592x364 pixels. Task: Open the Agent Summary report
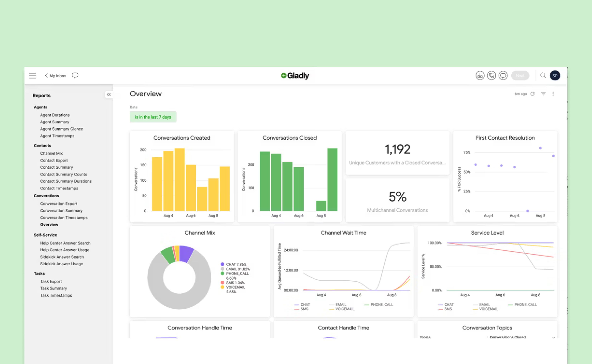[55, 122]
